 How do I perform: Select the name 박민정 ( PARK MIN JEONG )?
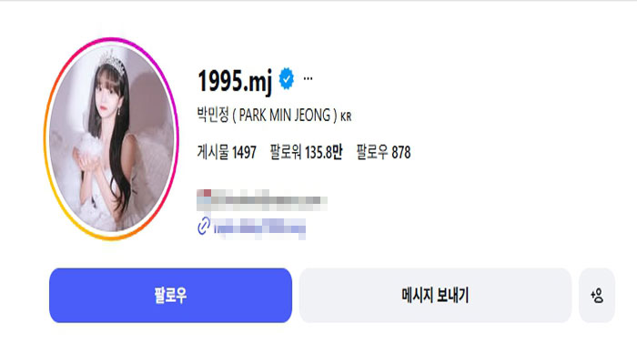pos(267,116)
